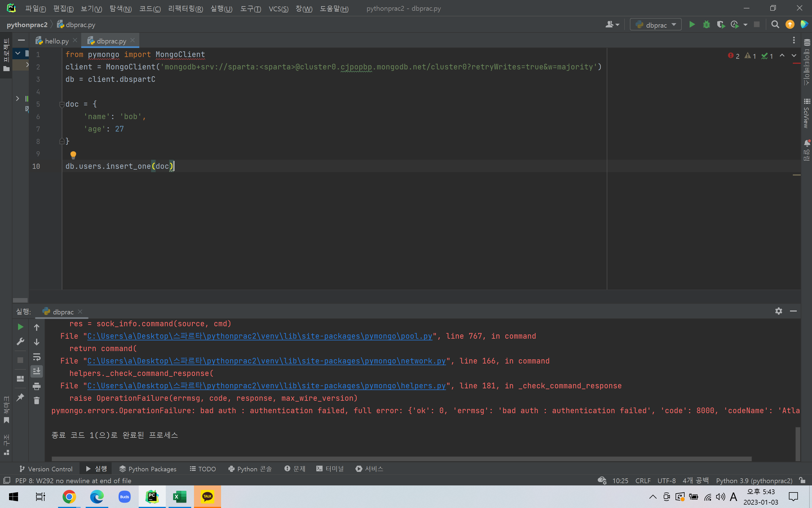This screenshot has width=812, height=508.
Task: Click the pythonprac2 breadcrumb in the navigation bar
Action: 27,25
